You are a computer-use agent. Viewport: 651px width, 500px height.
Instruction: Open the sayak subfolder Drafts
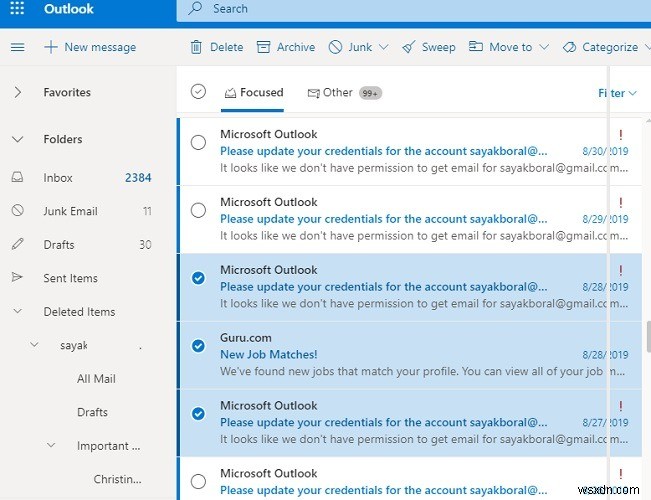pyautogui.click(x=93, y=412)
